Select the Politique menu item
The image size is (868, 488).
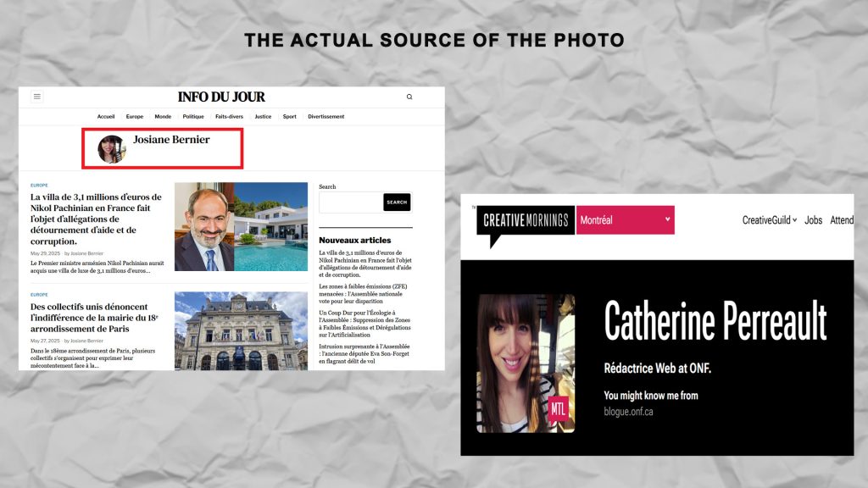(193, 117)
